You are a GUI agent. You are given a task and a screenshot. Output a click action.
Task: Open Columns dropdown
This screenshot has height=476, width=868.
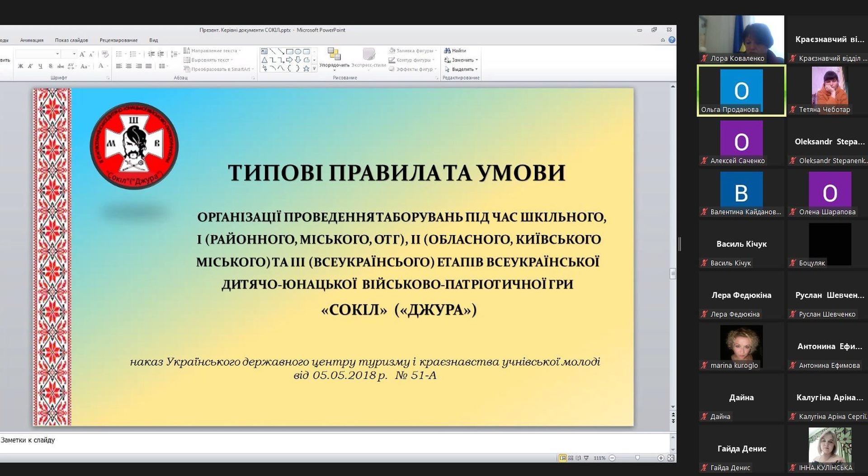click(163, 66)
